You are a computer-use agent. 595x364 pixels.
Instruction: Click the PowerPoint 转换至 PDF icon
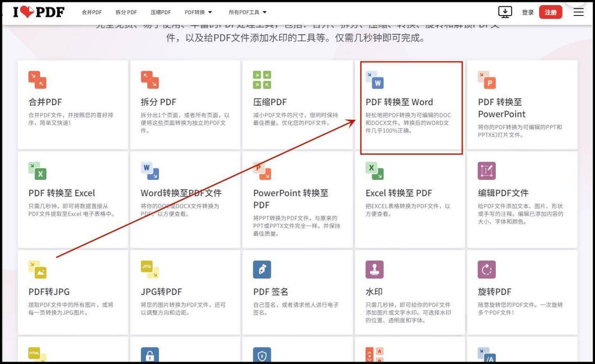pyautogui.click(x=262, y=171)
